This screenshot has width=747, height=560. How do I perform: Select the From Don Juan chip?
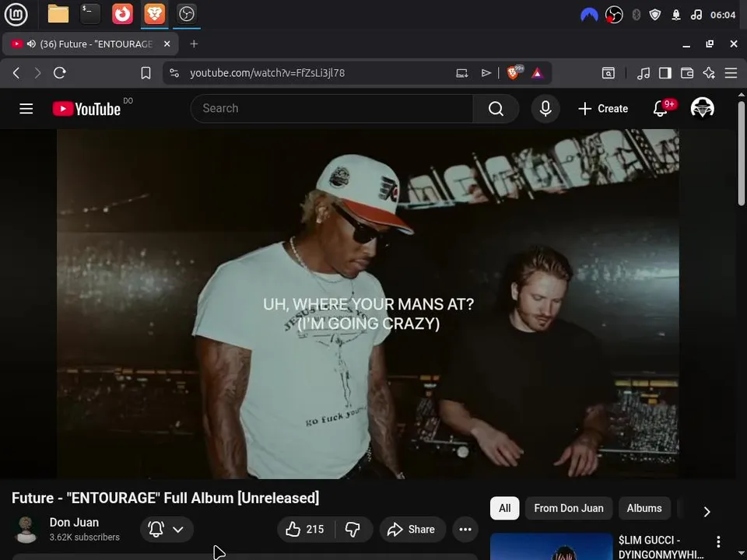pyautogui.click(x=568, y=508)
